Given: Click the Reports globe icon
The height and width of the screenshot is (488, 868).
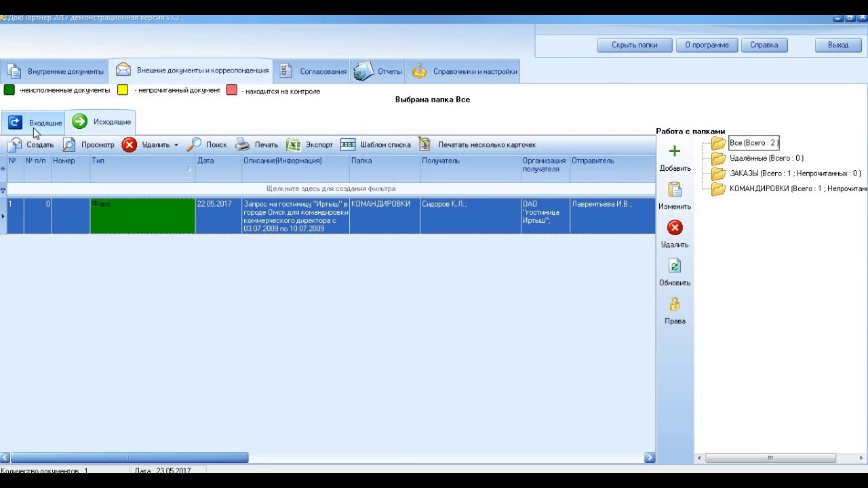Looking at the screenshot, I should point(363,70).
